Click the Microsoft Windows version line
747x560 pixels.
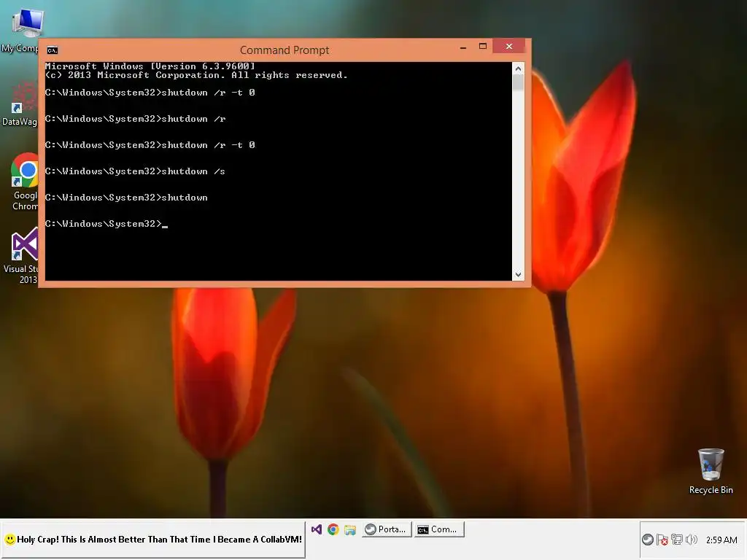click(x=150, y=66)
